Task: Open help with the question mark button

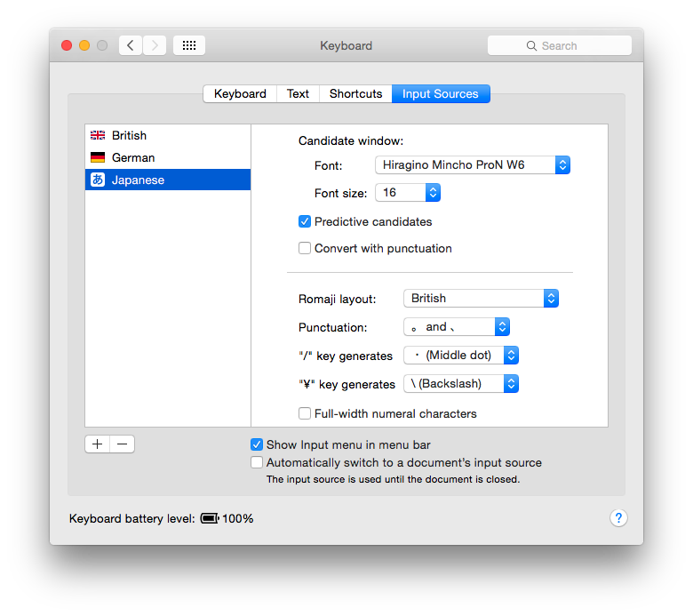Action: [618, 518]
